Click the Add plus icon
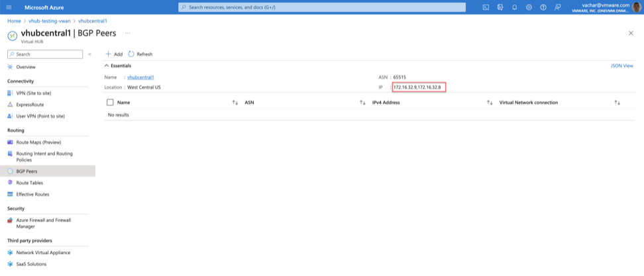 (x=109, y=54)
